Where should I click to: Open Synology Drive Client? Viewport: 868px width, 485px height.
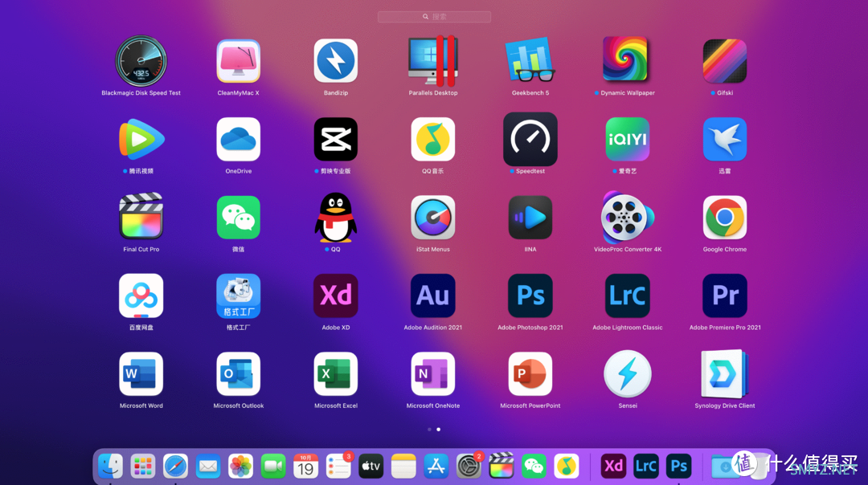[725, 374]
